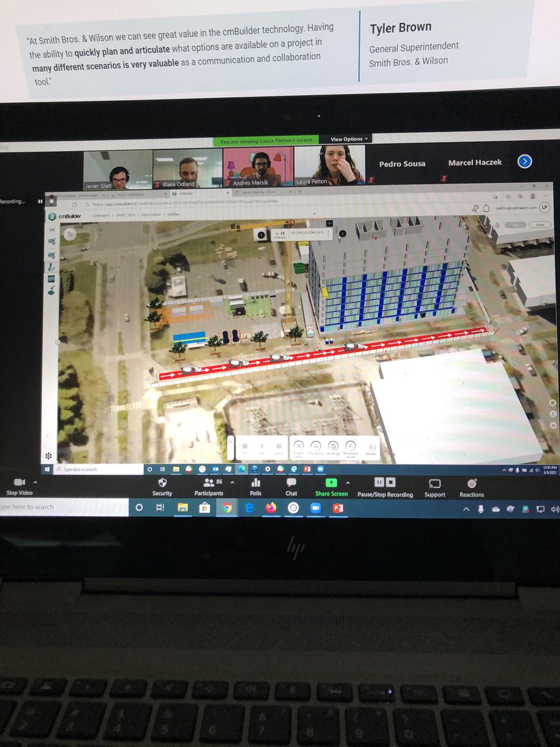Screen dimensions: 560x747
Task: Select Marcel Haczek participant tile
Action: point(474,163)
